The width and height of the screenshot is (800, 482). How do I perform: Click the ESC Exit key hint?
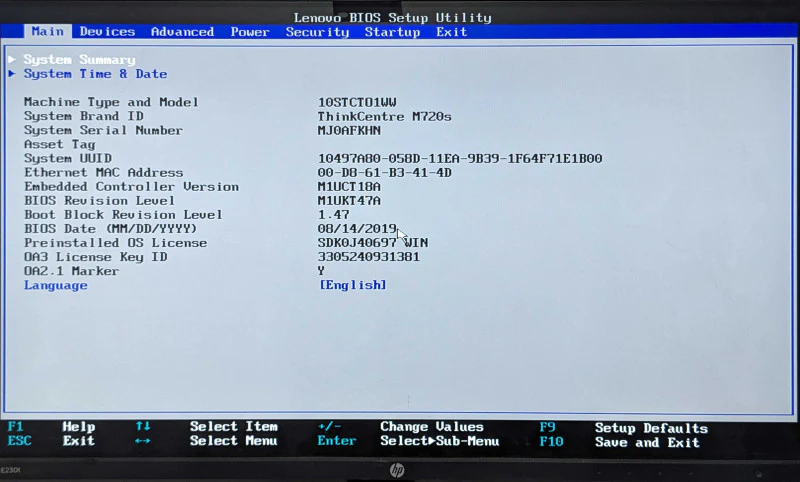click(x=51, y=441)
